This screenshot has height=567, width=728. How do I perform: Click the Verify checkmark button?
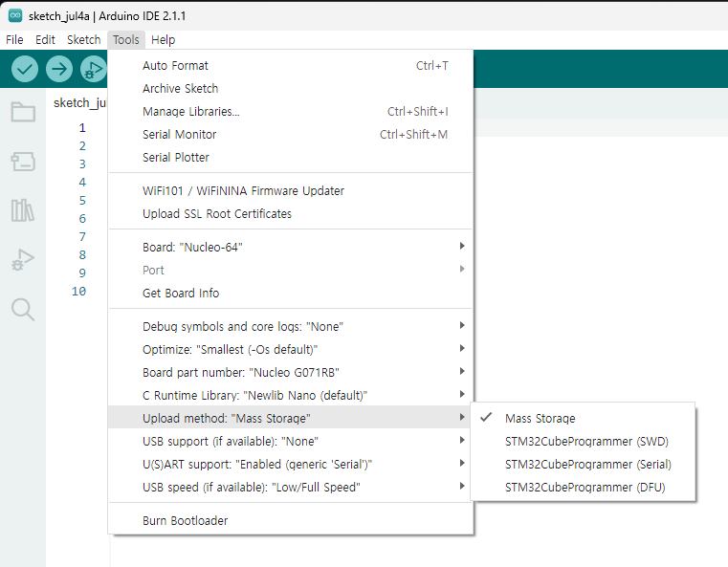(25, 69)
